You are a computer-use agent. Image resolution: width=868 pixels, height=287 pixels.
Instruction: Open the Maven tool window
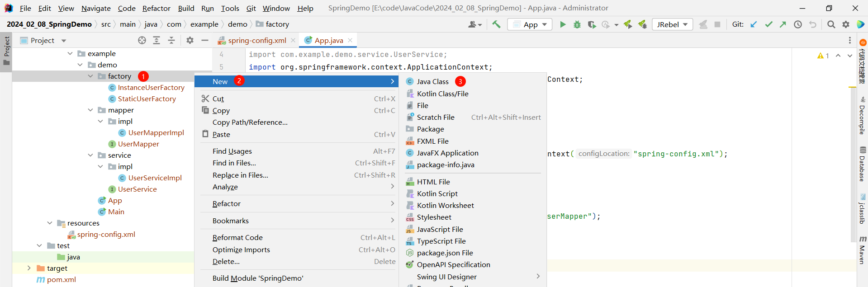click(863, 249)
